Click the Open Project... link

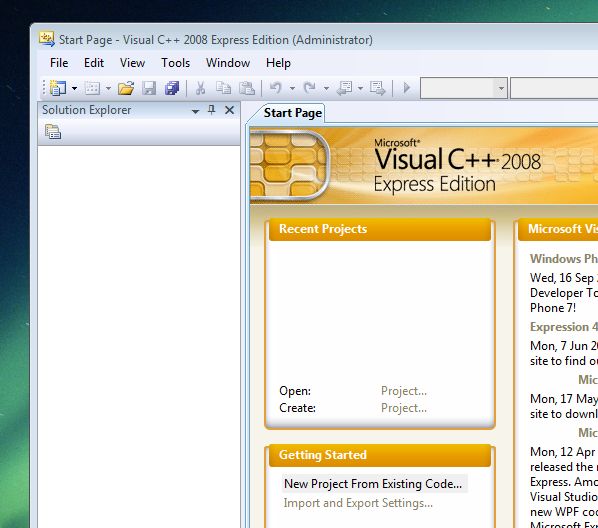[x=404, y=391]
